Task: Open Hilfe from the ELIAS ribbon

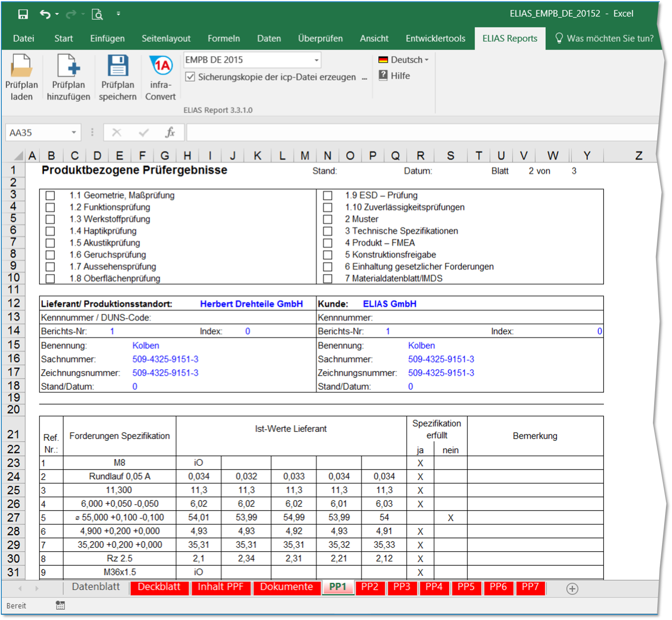Action: [394, 76]
